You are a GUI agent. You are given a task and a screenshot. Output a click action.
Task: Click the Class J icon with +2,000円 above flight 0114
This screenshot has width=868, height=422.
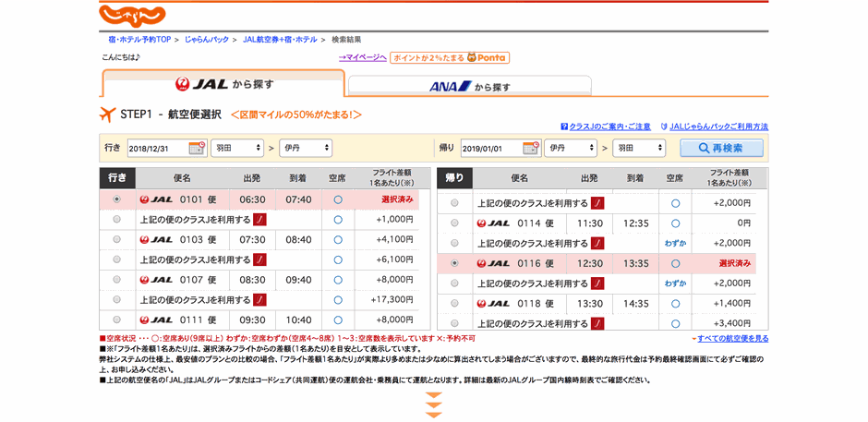[597, 203]
